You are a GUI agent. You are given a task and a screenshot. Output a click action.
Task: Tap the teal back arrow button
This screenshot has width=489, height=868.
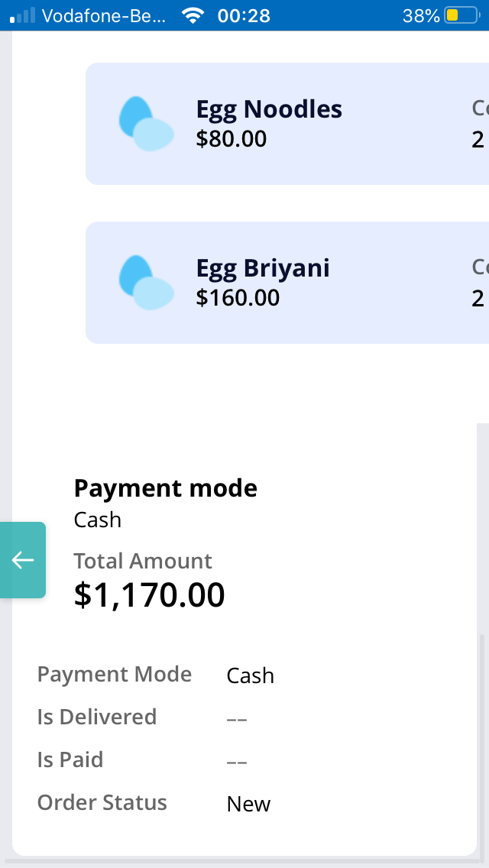23,560
